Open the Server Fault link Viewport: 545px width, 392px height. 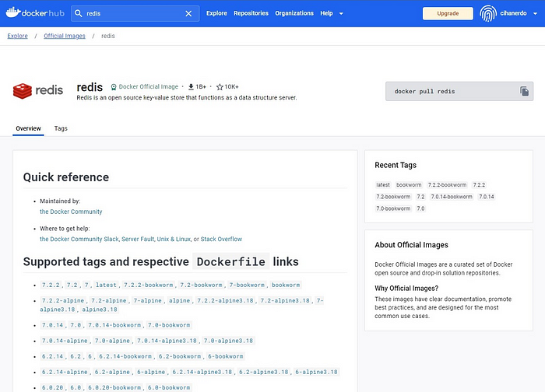138,239
